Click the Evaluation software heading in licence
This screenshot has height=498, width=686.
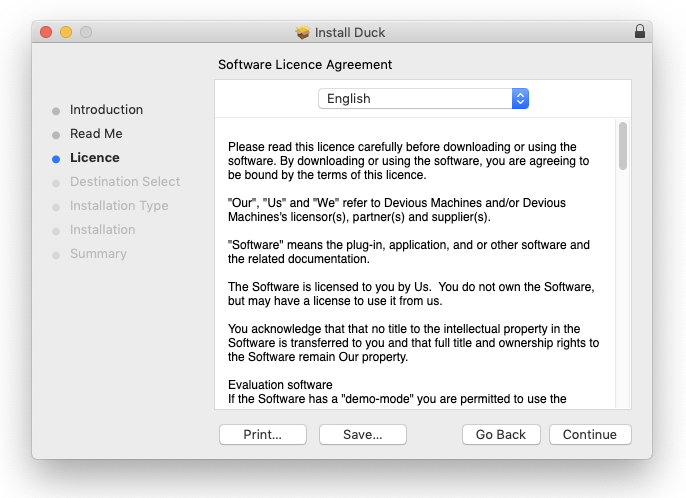tap(280, 385)
